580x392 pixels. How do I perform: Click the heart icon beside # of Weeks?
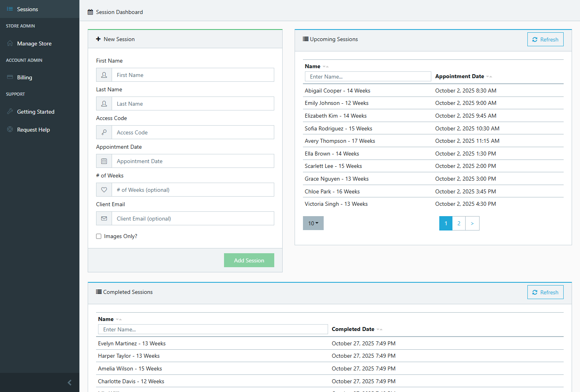[104, 189]
